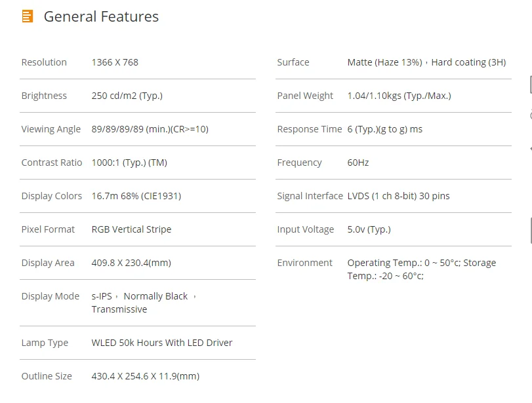
Task: Select the Display Area value 409.8 X 230.4(mm)
Action: 131,263
